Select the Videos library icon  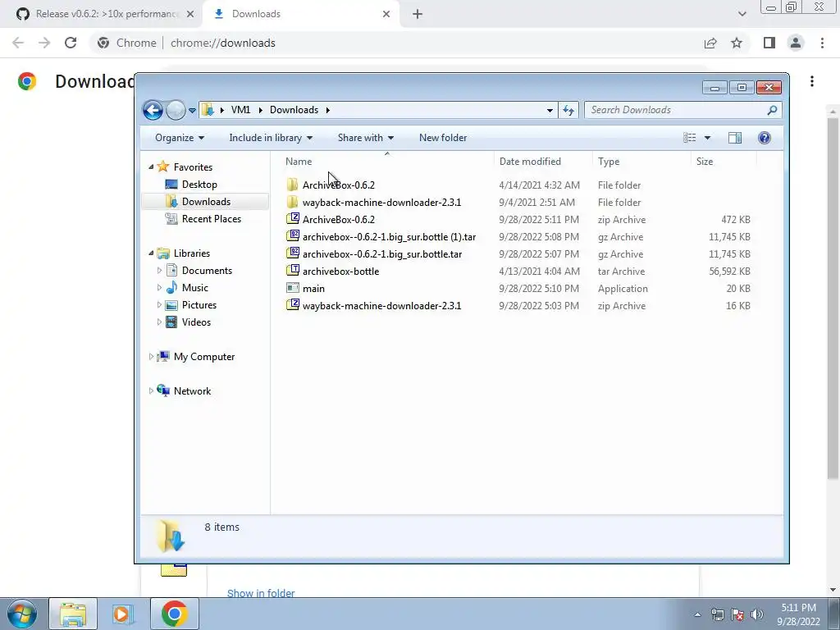coord(171,322)
